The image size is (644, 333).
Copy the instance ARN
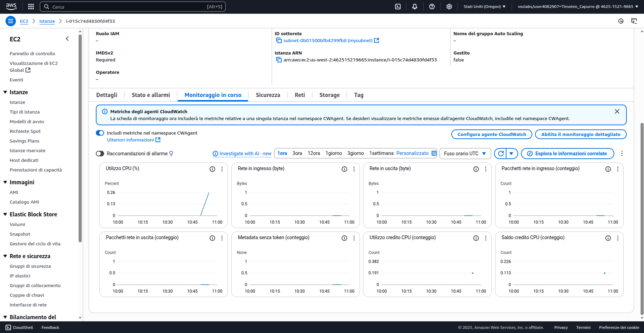pos(279,60)
